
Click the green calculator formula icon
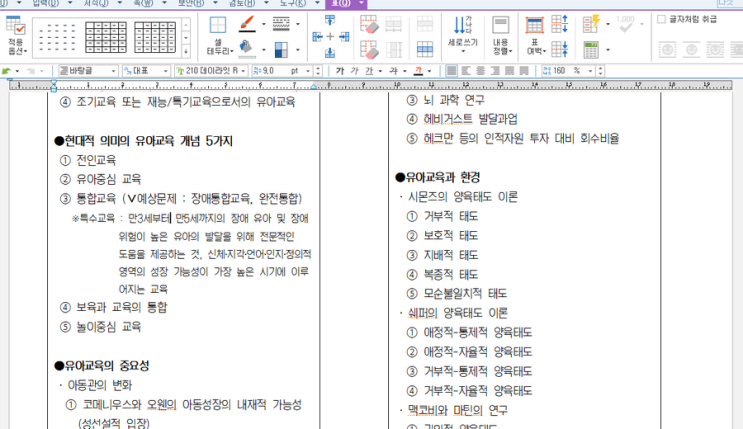(591, 50)
